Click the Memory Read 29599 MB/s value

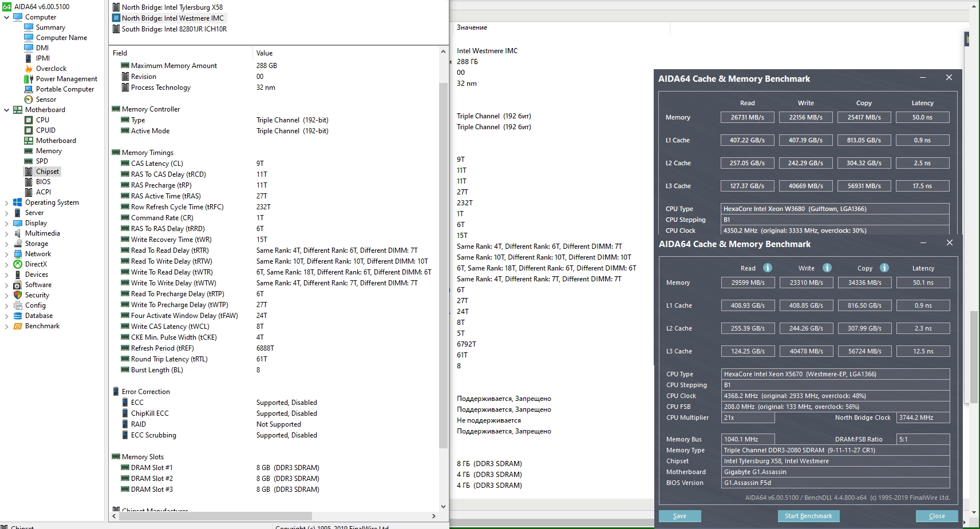pyautogui.click(x=748, y=283)
